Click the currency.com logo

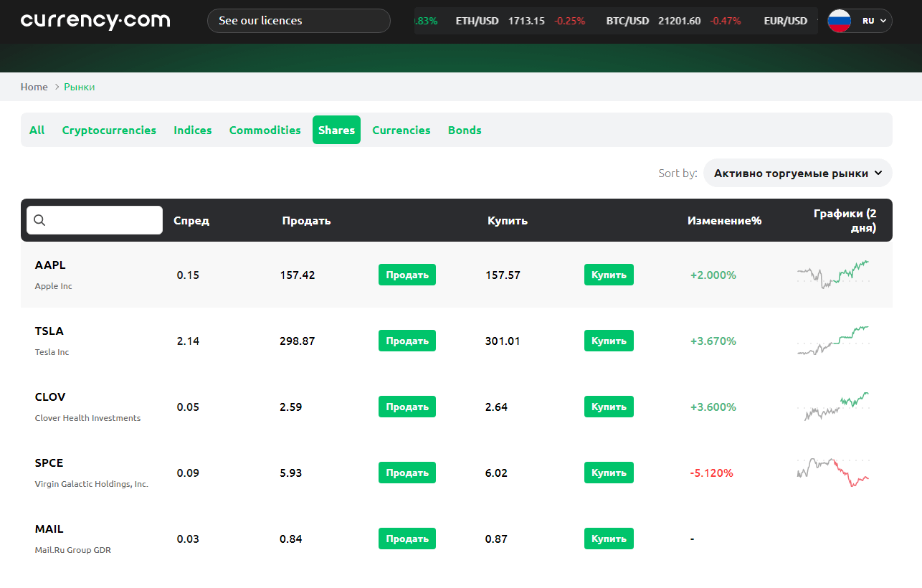pyautogui.click(x=95, y=21)
